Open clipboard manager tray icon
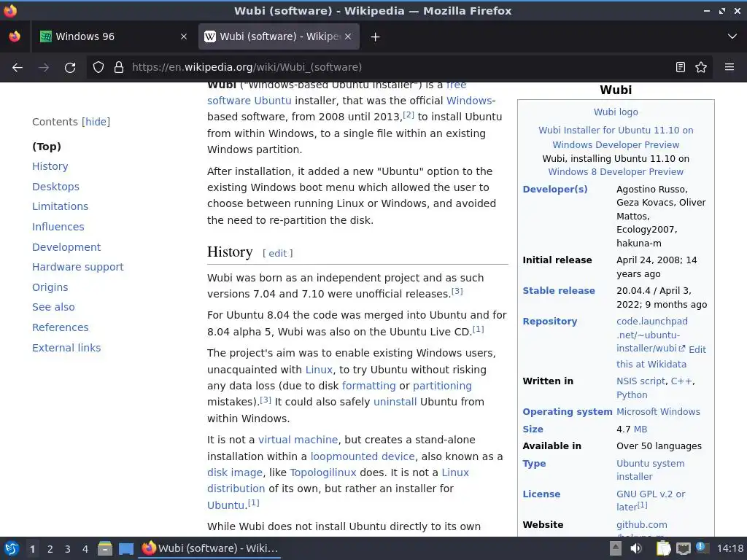This screenshot has width=747, height=560. click(x=664, y=548)
